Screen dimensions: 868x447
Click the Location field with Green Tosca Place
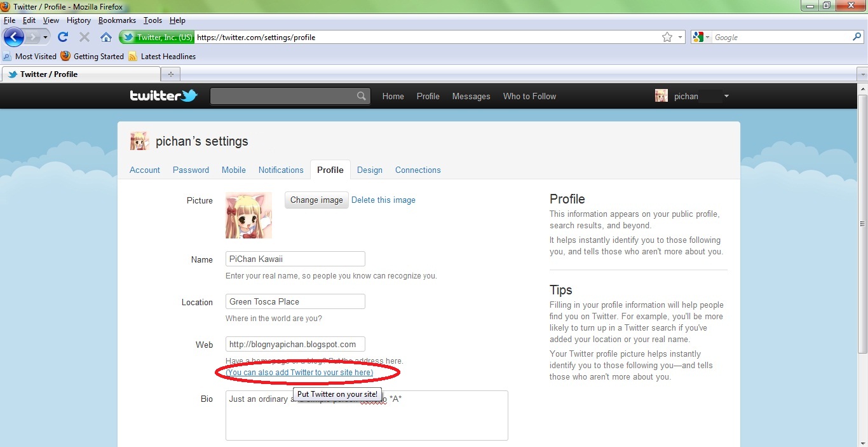tap(295, 301)
